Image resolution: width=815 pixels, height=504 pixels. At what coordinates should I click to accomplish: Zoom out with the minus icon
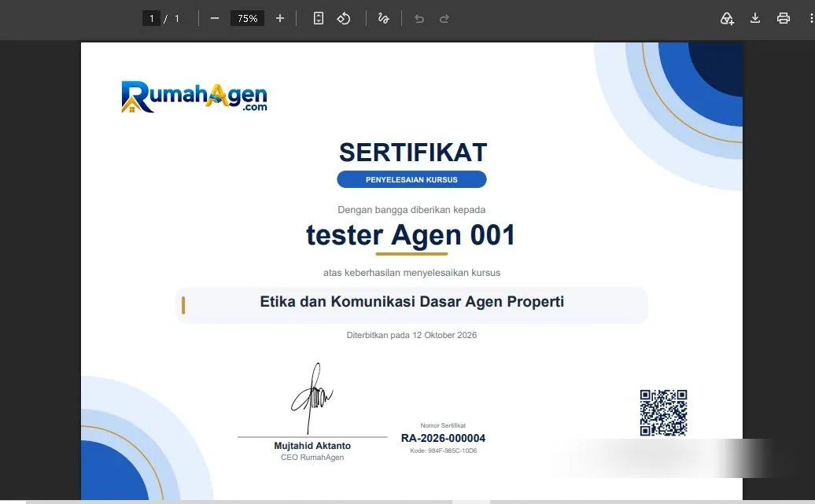[215, 19]
